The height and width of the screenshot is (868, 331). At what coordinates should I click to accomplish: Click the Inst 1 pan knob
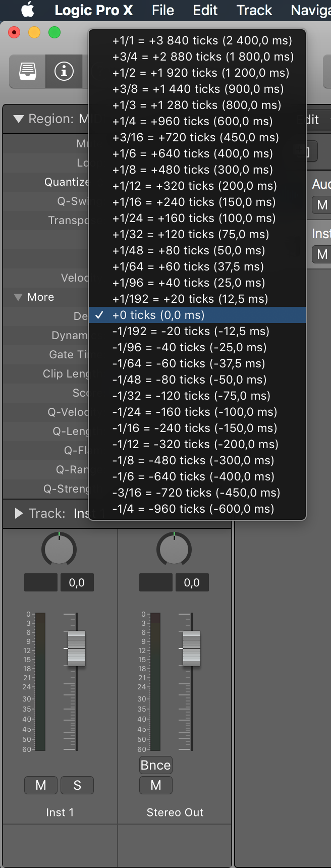[x=59, y=550]
